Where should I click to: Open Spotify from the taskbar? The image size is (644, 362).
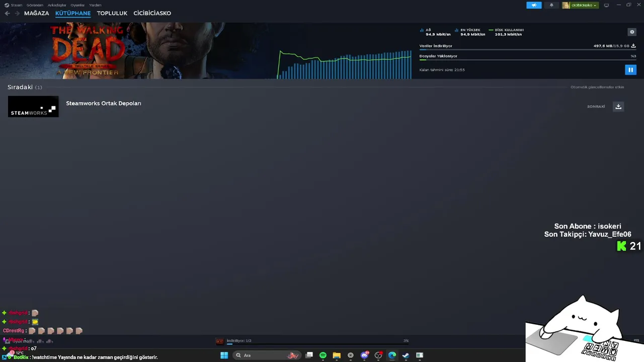click(323, 355)
